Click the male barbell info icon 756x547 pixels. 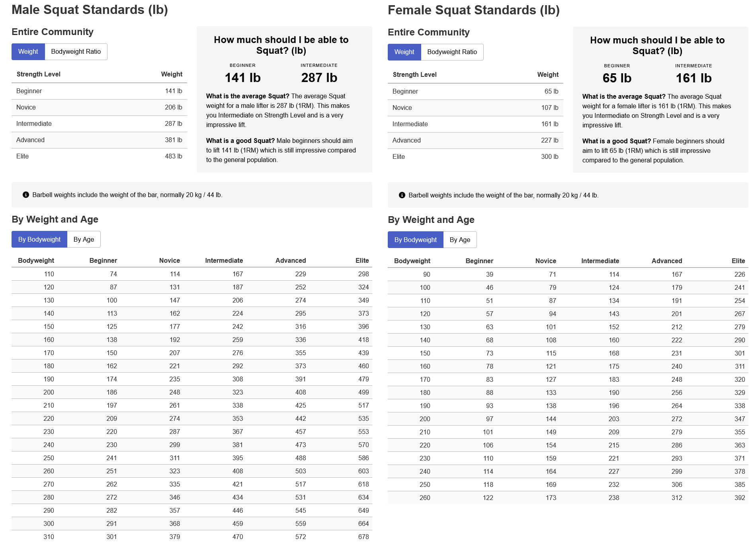point(26,195)
